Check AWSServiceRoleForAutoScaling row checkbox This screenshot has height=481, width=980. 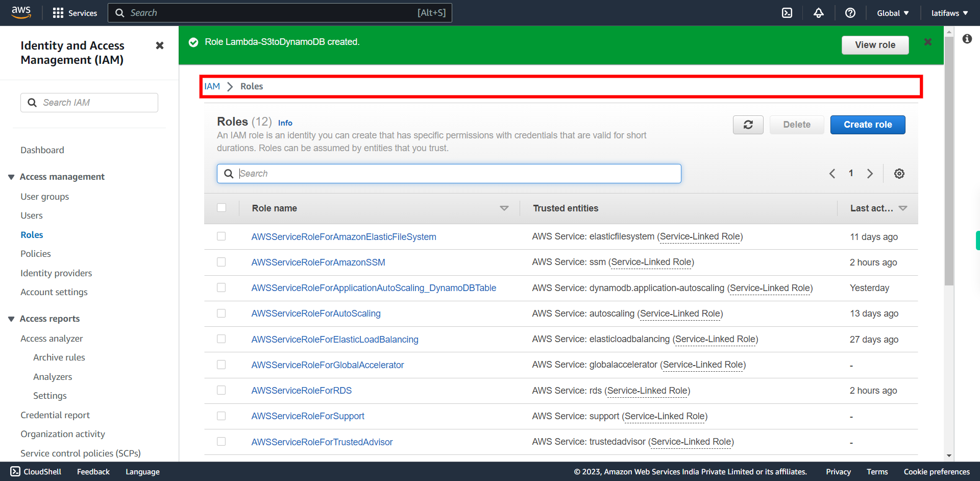pyautogui.click(x=222, y=313)
